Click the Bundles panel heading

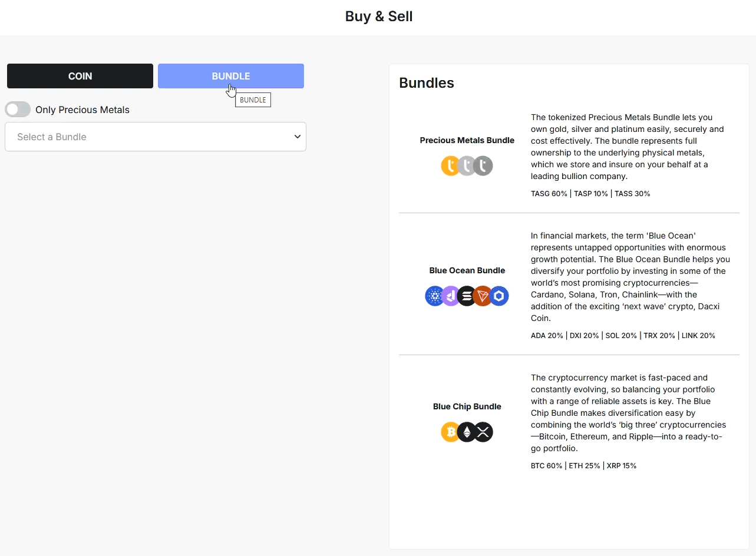pyautogui.click(x=427, y=83)
